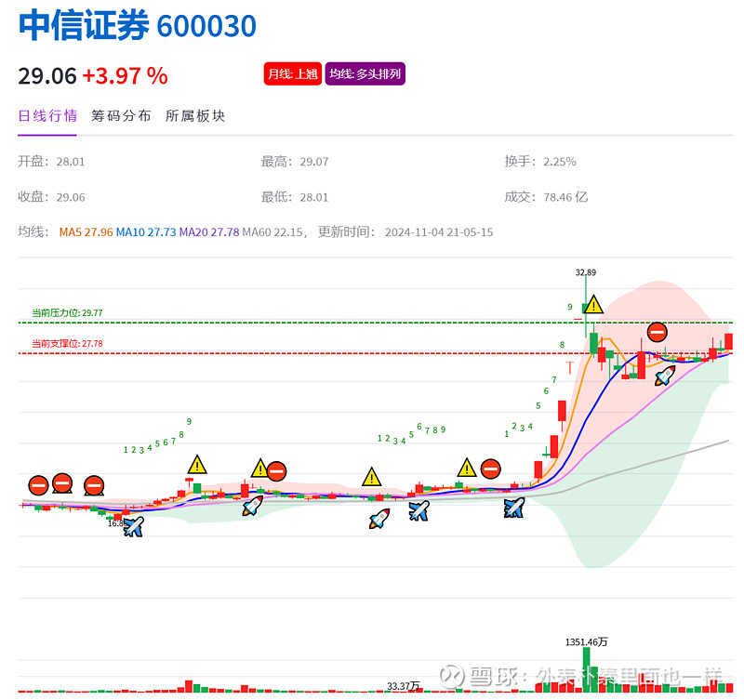Click the rightmost airplane icon
The width and height of the screenshot is (744, 700).
(514, 508)
